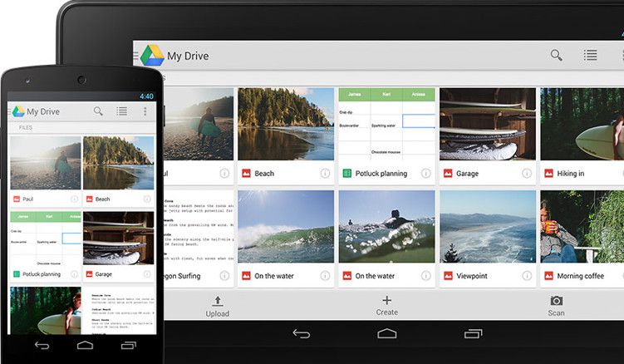Switch to list view on the tablet header
Viewport: 624px width, 364px height.
point(590,55)
